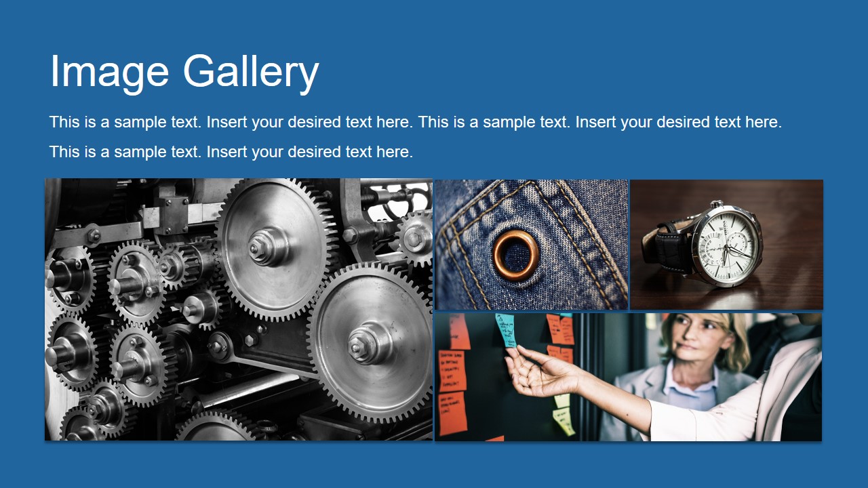868x488 pixels.
Task: Click the small gear at top right of machinery
Action: [414, 238]
